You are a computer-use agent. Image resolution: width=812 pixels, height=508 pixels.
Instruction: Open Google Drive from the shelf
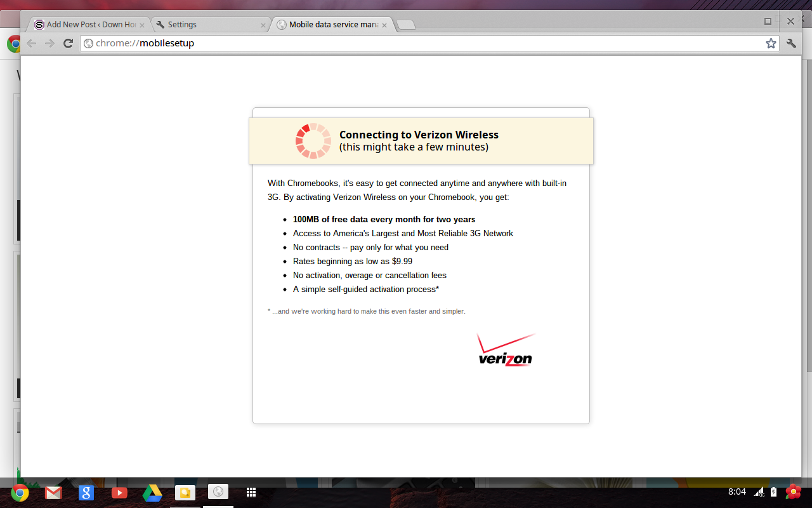[x=152, y=493]
